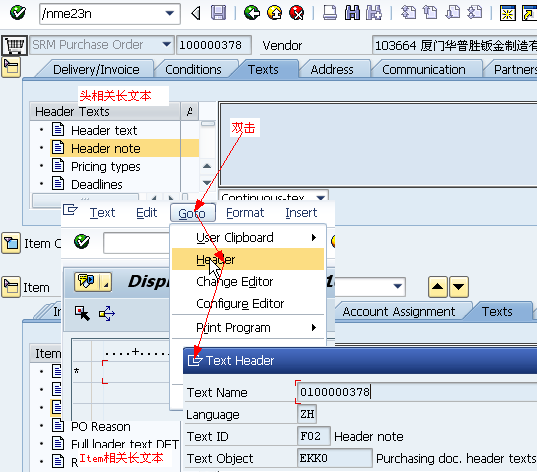Expand the Print Program submenu

point(248,328)
